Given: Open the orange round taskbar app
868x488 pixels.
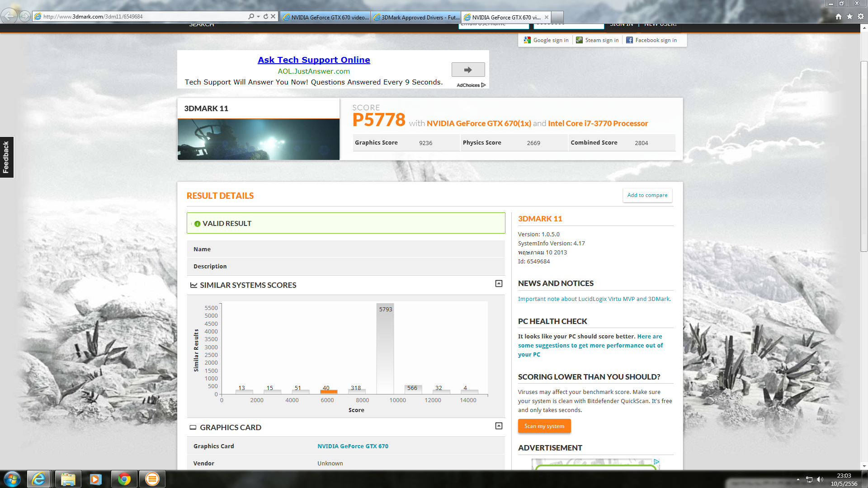Looking at the screenshot, I should tap(152, 479).
